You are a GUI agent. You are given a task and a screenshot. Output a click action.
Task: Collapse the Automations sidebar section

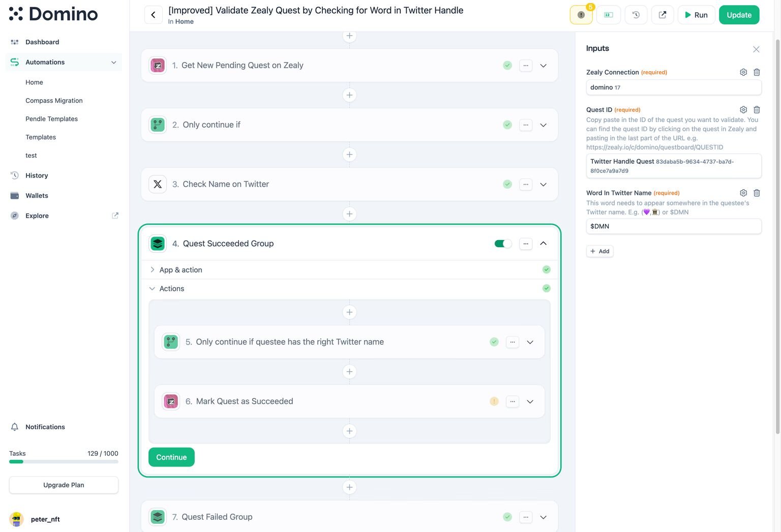click(113, 62)
